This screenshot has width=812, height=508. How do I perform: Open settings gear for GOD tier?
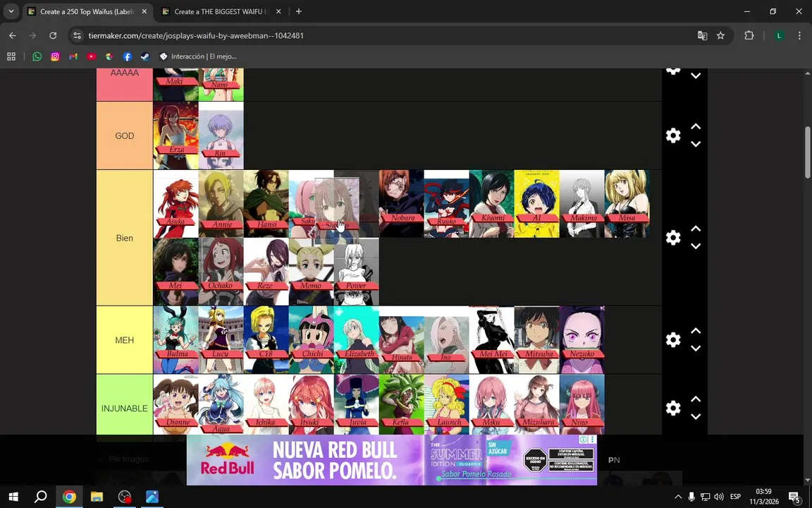pyautogui.click(x=672, y=135)
